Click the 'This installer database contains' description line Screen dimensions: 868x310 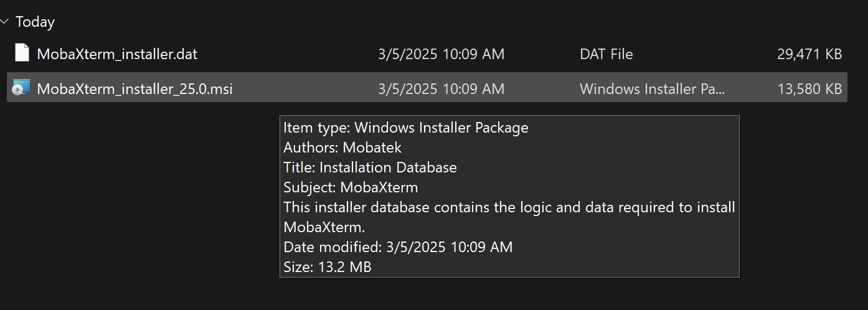point(509,207)
